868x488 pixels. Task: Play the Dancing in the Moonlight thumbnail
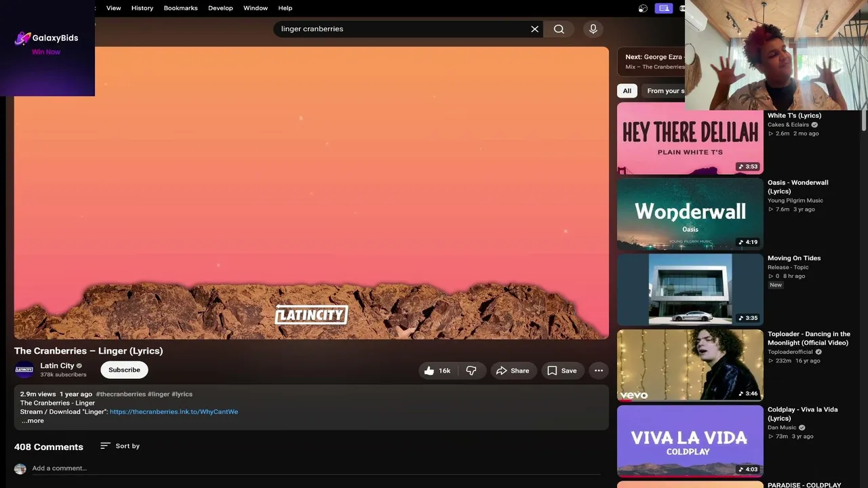pos(690,365)
